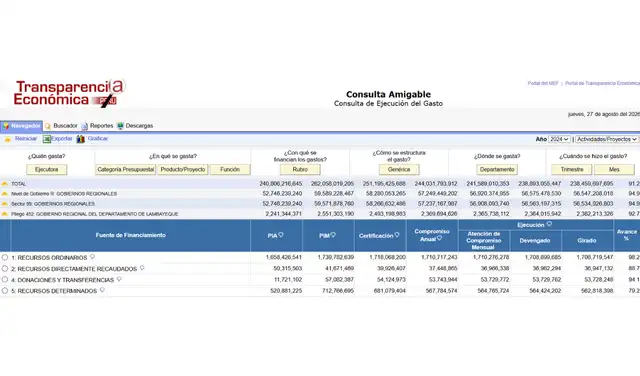Click the Transparencia Económica logo
Screen dimensions: 640x376
[69, 93]
